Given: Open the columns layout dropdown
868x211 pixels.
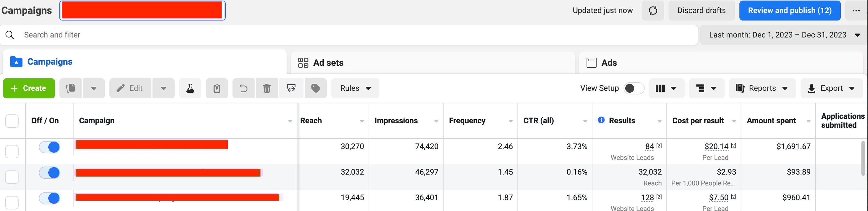Looking at the screenshot, I should [x=666, y=88].
